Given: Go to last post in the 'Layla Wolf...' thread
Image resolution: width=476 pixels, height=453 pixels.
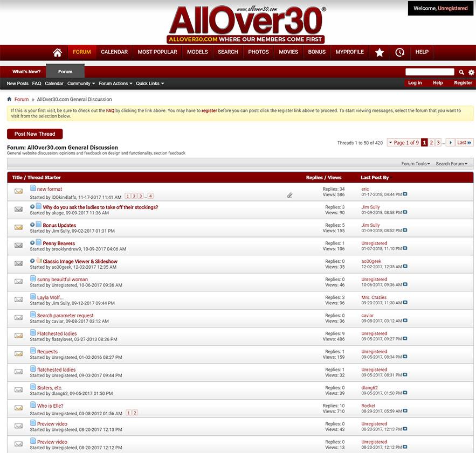Looking at the screenshot, I should 405,303.
